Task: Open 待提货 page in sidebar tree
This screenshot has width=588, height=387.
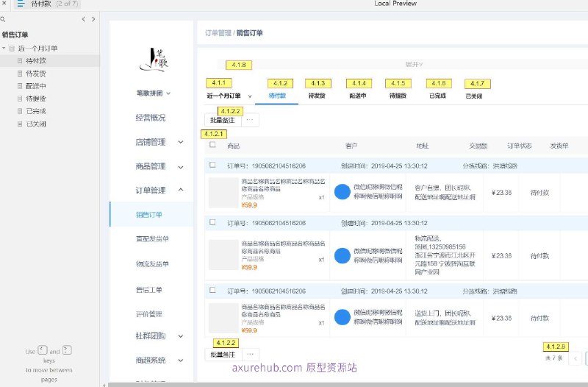Action: point(36,99)
